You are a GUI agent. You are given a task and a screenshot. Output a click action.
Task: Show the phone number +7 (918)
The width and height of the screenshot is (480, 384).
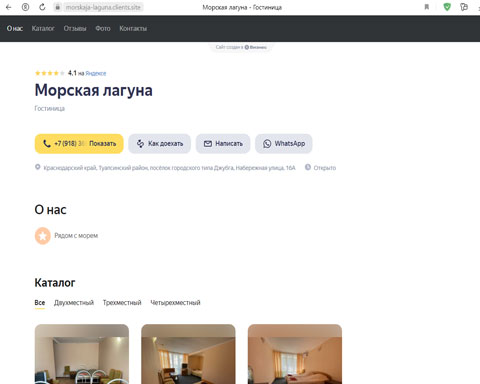click(79, 144)
